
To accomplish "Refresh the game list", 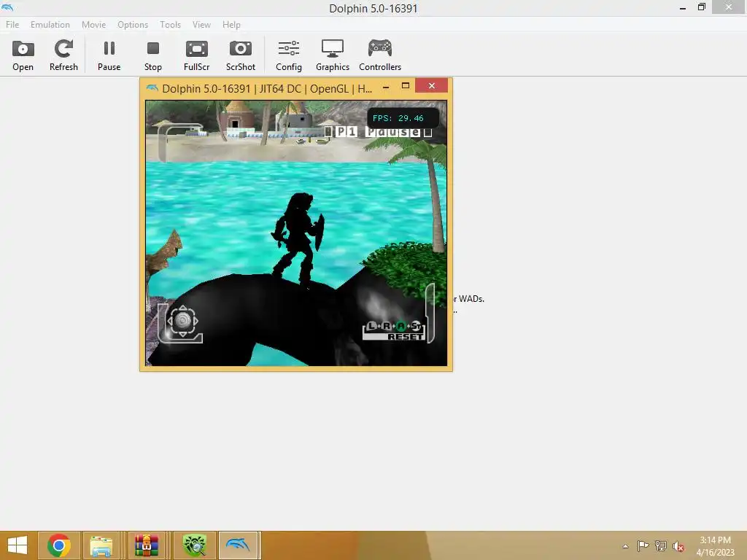I will (x=63, y=55).
